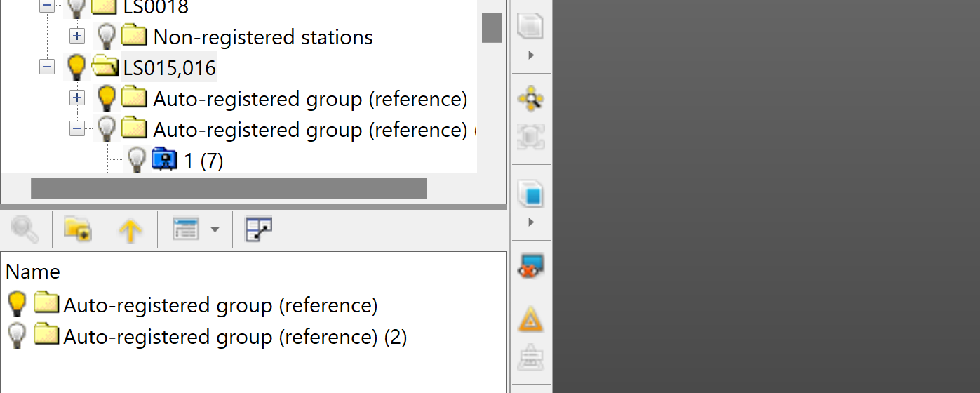Open the view mode dropdown arrow
Viewport: 980px width, 393px height.
point(215,229)
